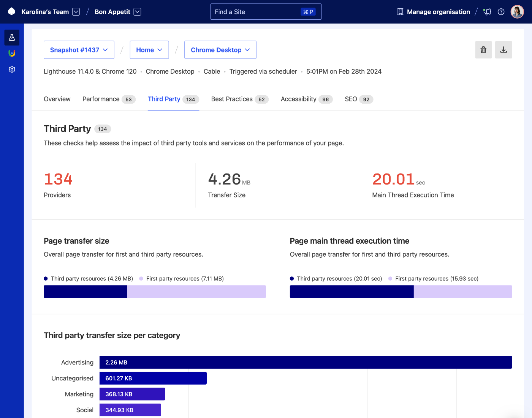Open the Snapshot #1437 dropdown
The image size is (532, 418).
pyautogui.click(x=79, y=50)
